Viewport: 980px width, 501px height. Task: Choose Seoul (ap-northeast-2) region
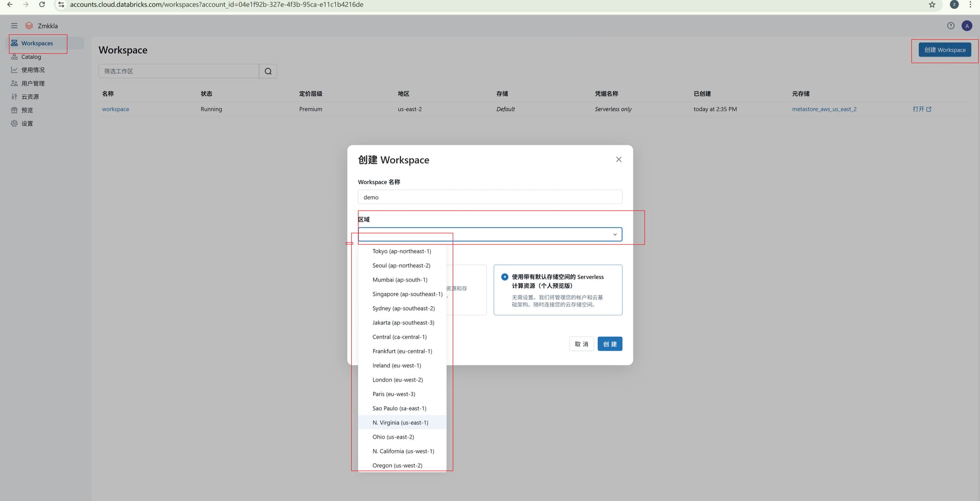402,265
